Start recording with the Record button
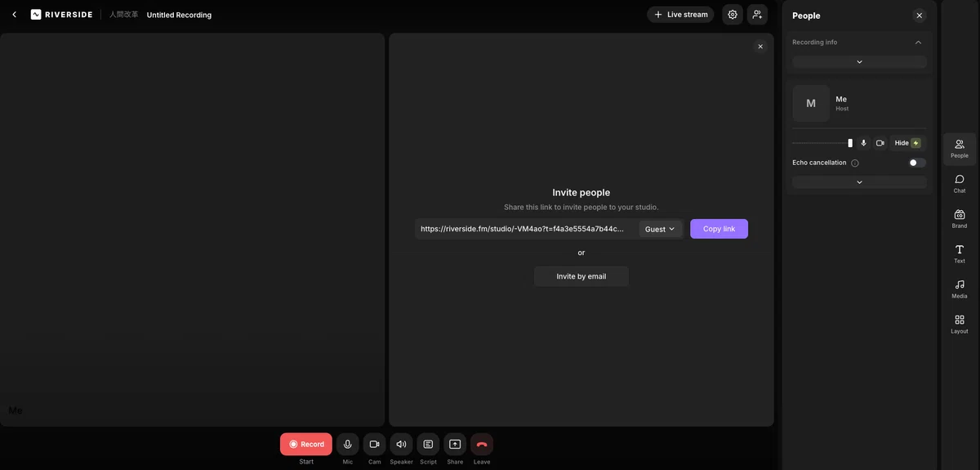 (306, 444)
